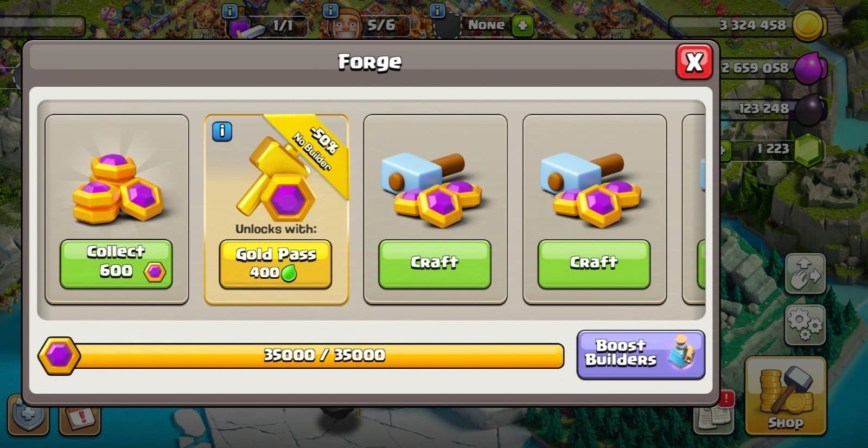Screen dimensions: 868x448
Task: Open builder info icon next to 5/6
Action: pos(330,11)
